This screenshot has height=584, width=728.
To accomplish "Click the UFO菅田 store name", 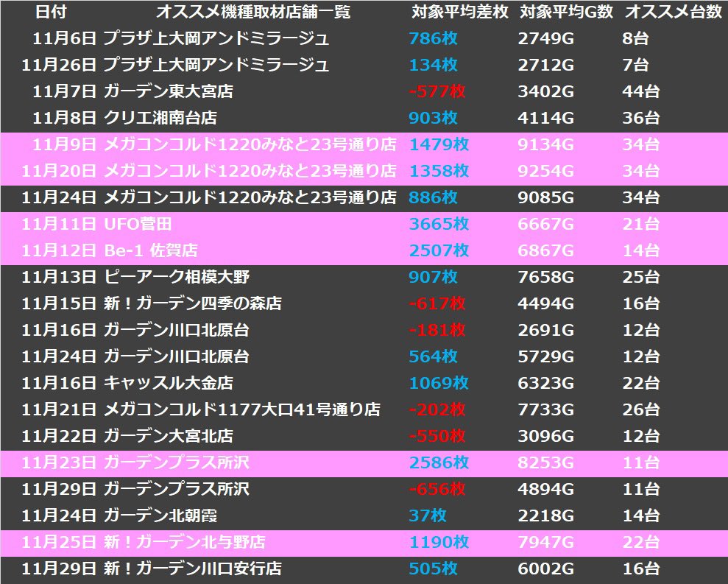I will pyautogui.click(x=138, y=224).
